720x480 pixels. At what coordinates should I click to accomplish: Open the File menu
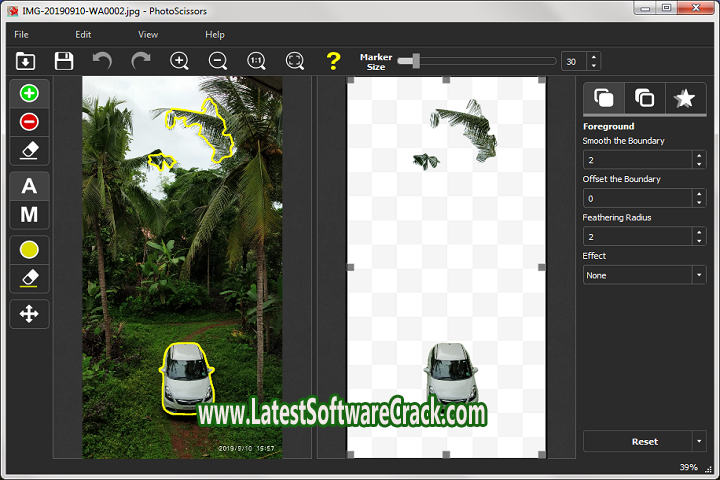click(21, 34)
